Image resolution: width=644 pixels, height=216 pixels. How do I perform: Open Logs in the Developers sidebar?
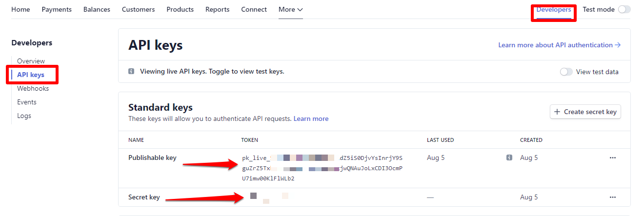click(x=24, y=116)
